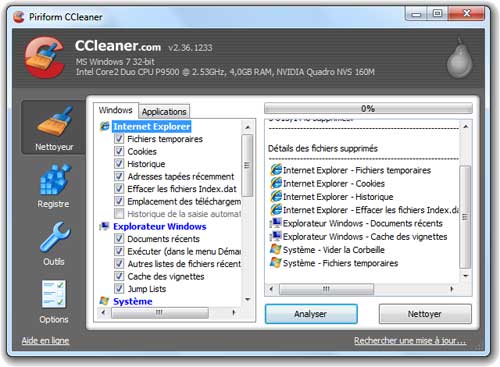This screenshot has width=500, height=367.
Task: Minimize the CCleaner window
Action: pos(416,14)
